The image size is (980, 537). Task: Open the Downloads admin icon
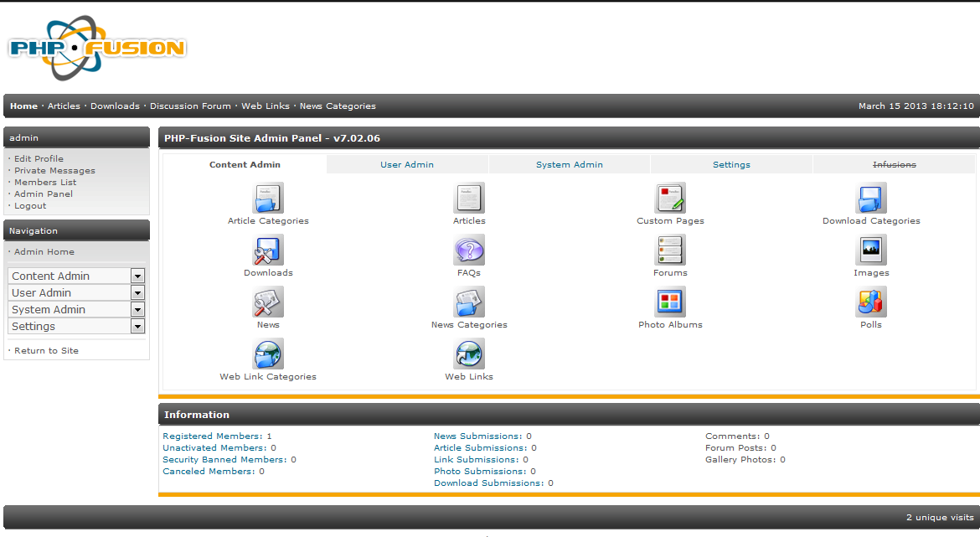pyautogui.click(x=268, y=250)
